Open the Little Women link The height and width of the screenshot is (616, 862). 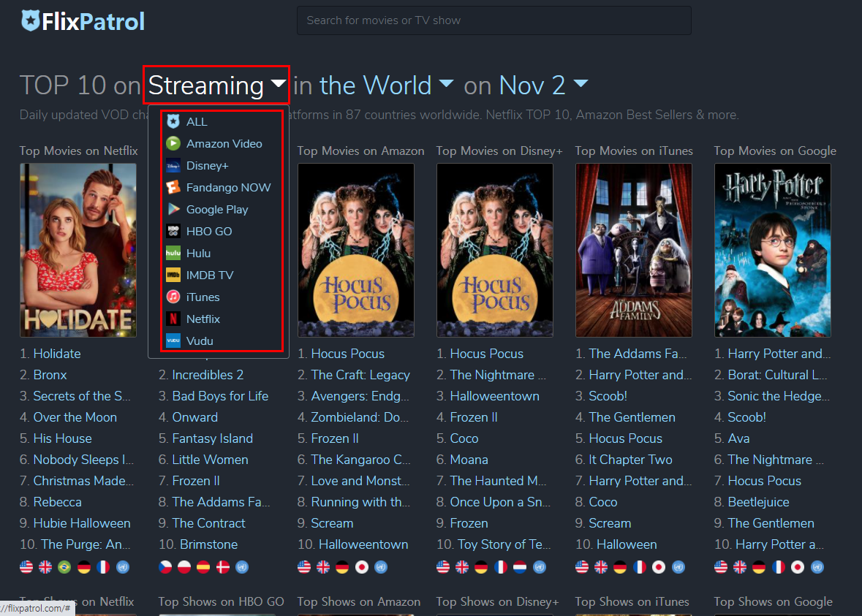point(210,460)
